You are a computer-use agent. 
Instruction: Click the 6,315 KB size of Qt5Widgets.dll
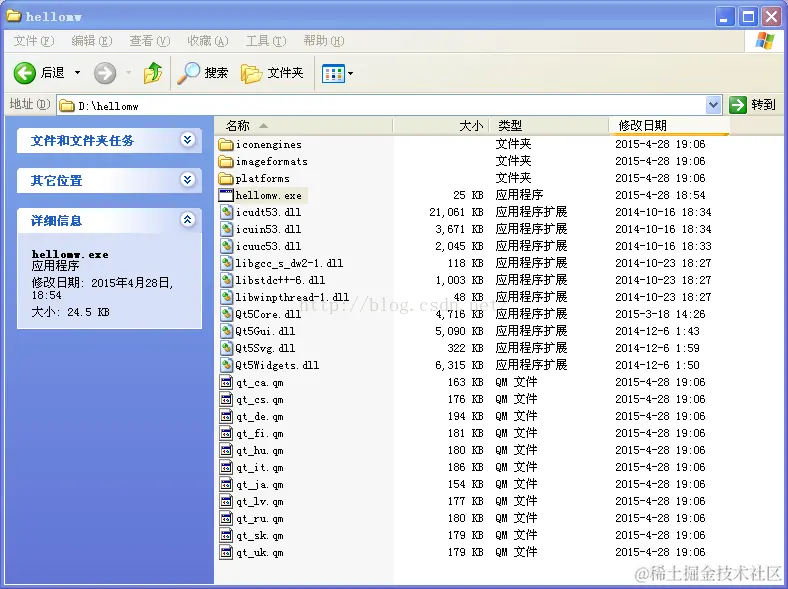click(459, 365)
